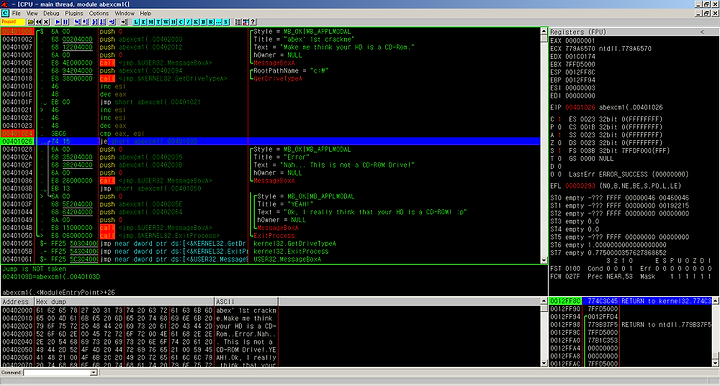Screen dimensions: 720x386
Task: Open Executable modules with E icon
Action: click(x=144, y=22)
